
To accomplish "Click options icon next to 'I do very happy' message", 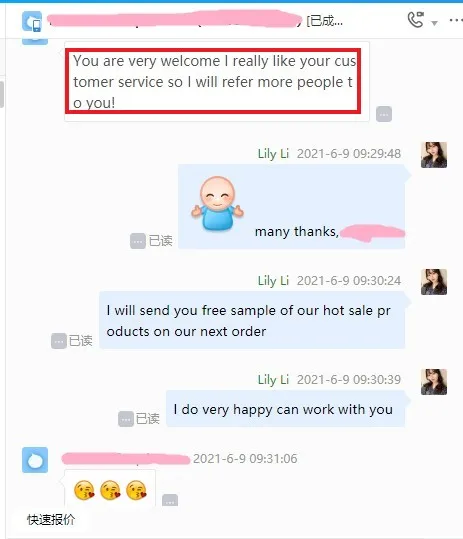I will point(126,419).
